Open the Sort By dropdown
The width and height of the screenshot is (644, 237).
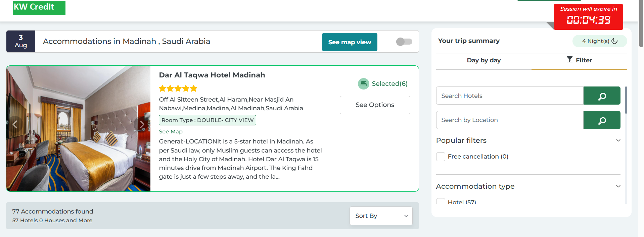(381, 216)
